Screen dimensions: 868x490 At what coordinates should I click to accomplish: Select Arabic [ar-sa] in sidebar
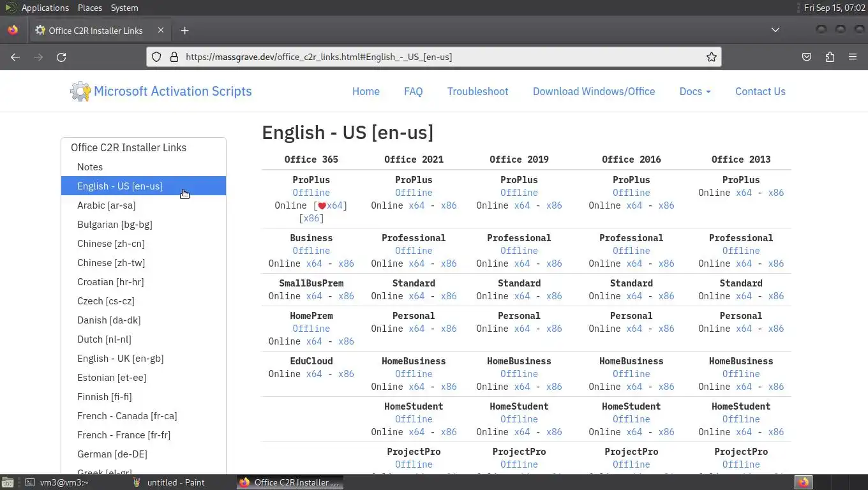(144, 205)
